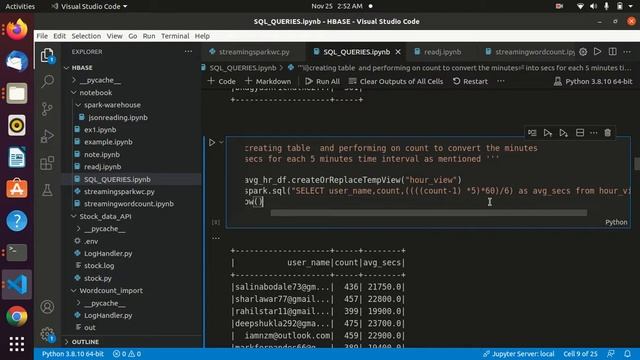Select the Python 3.8.10 64-bit kernel picker
This screenshot has height=360, width=640.
coord(593,81)
